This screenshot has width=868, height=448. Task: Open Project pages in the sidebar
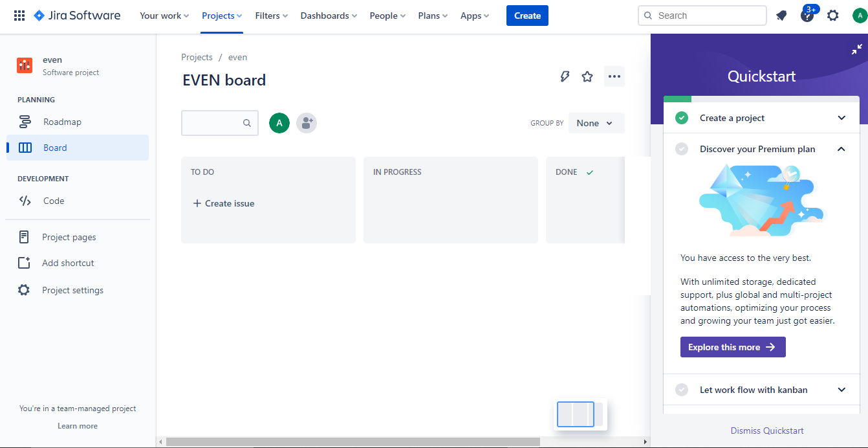[x=78, y=237]
